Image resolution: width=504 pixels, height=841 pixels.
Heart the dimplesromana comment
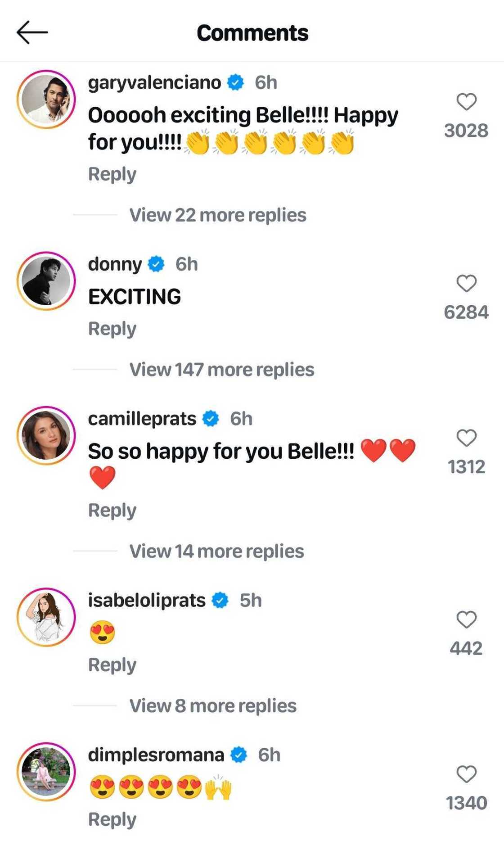[x=466, y=774]
